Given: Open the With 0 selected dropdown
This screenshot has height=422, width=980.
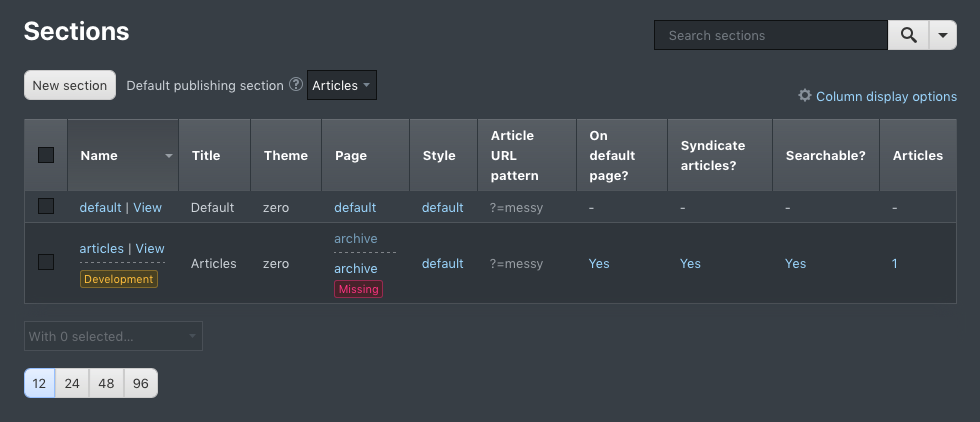Looking at the screenshot, I should 113,336.
